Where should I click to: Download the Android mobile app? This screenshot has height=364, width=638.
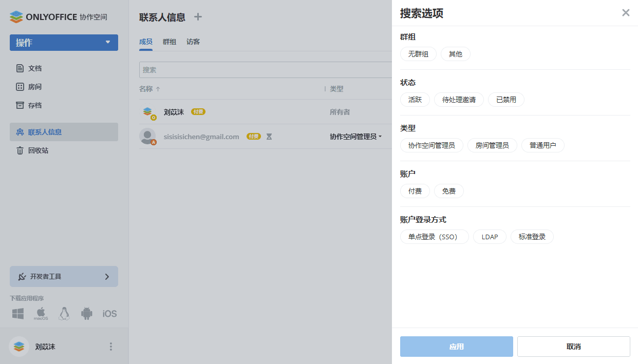pyautogui.click(x=87, y=313)
